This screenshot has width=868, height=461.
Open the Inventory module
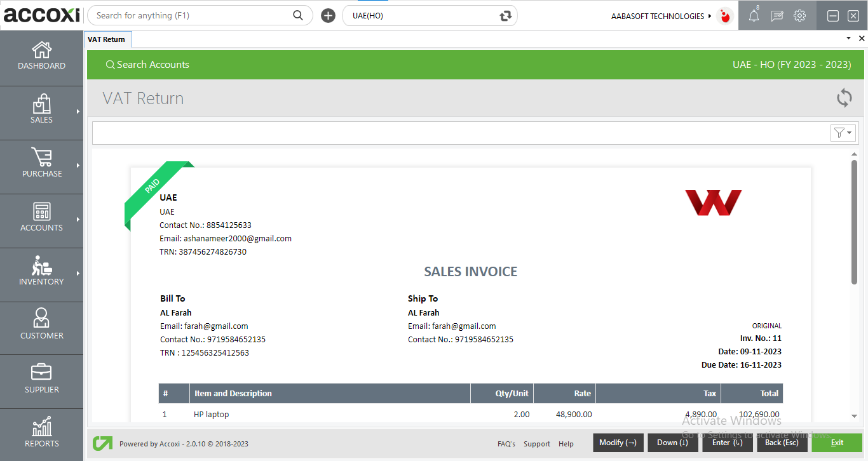[x=41, y=272]
